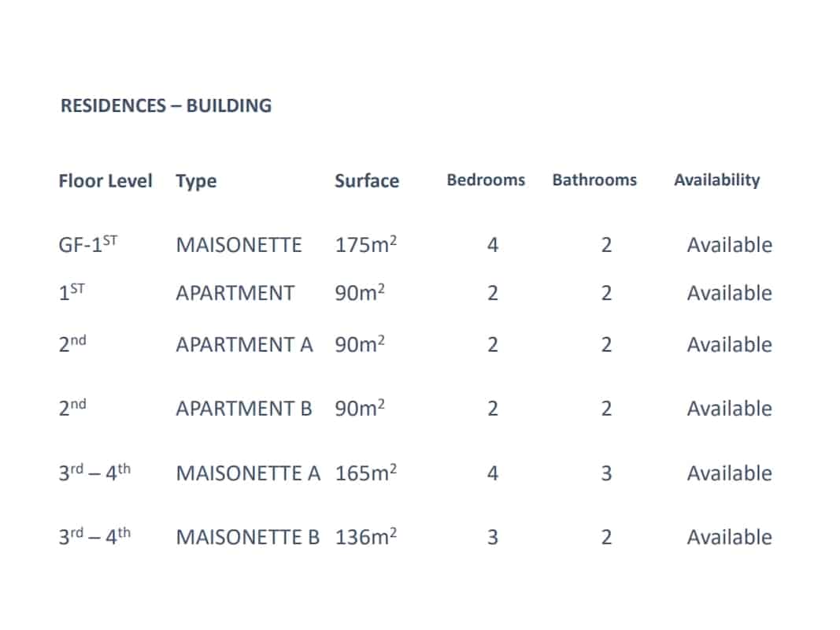Click the Bathrooms column header

point(594,180)
